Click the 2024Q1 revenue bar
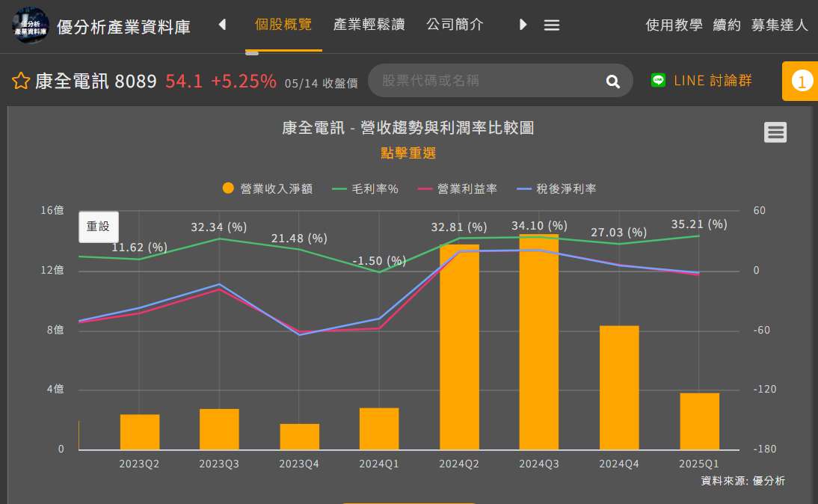 379,429
